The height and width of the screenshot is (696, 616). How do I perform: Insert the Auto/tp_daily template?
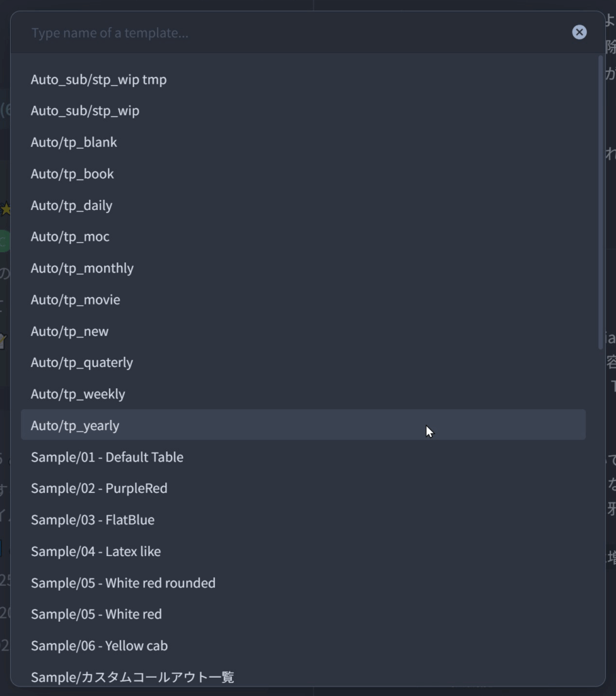point(71,205)
